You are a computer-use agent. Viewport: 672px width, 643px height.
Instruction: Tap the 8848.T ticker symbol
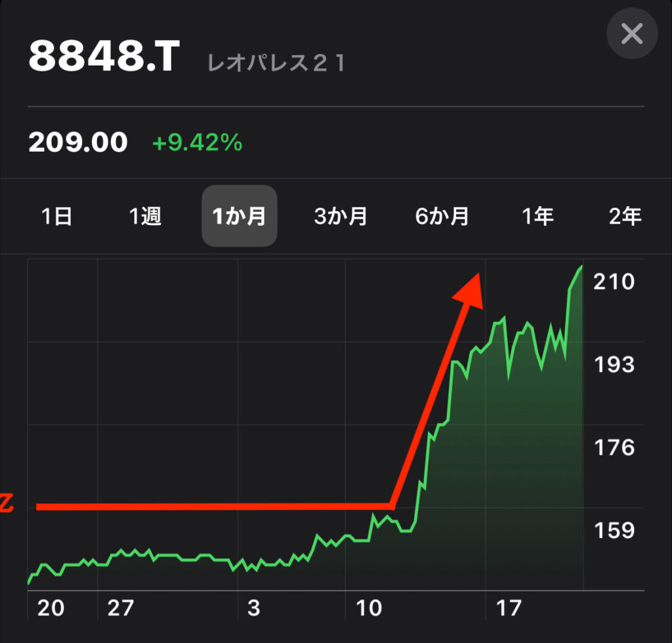[x=104, y=58]
